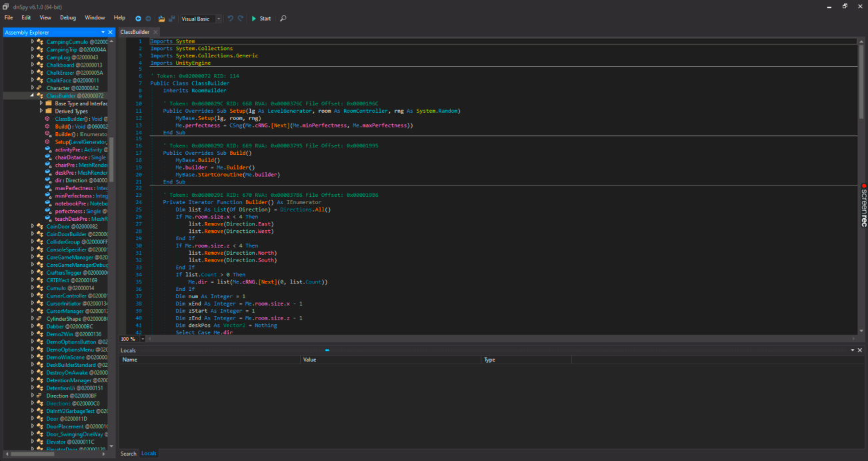The height and width of the screenshot is (461, 868).
Task: Expand the DetentionManager tree node
Action: [x=32, y=380]
